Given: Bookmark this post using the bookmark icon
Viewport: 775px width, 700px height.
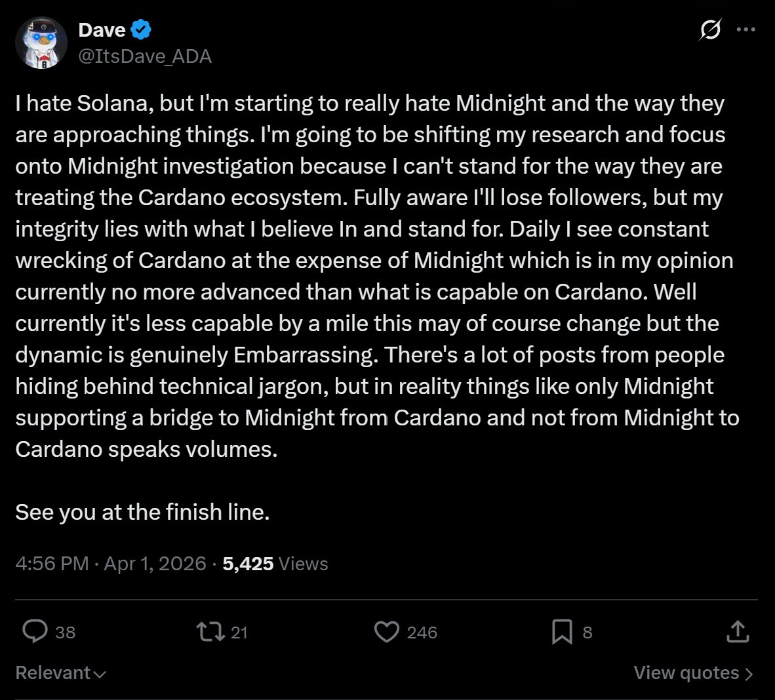Looking at the screenshot, I should tap(562, 631).
